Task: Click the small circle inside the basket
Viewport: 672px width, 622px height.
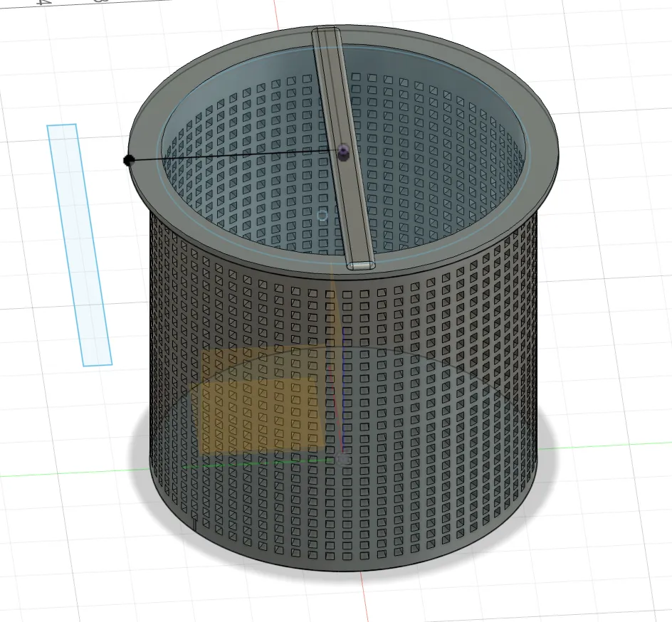Action: pos(322,215)
